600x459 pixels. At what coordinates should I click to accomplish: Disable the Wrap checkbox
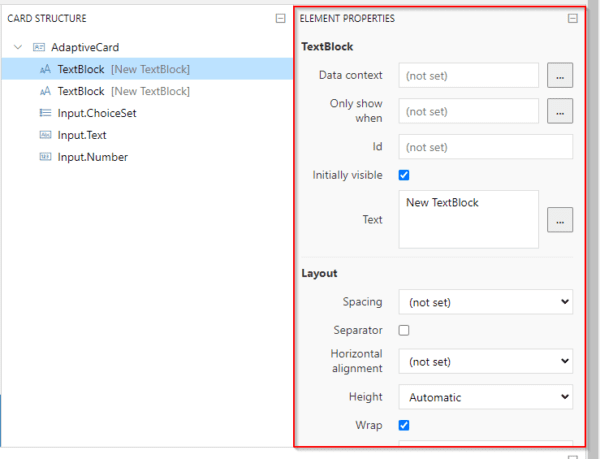tap(404, 425)
